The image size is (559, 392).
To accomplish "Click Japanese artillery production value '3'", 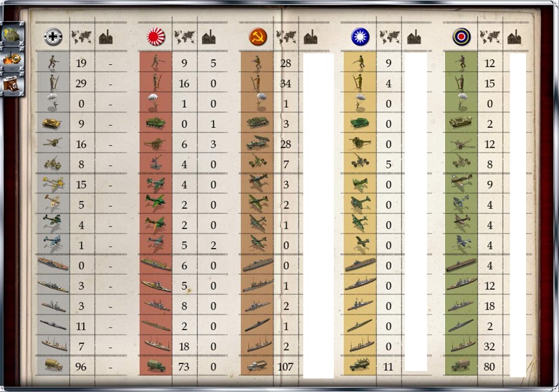I will coord(213,144).
